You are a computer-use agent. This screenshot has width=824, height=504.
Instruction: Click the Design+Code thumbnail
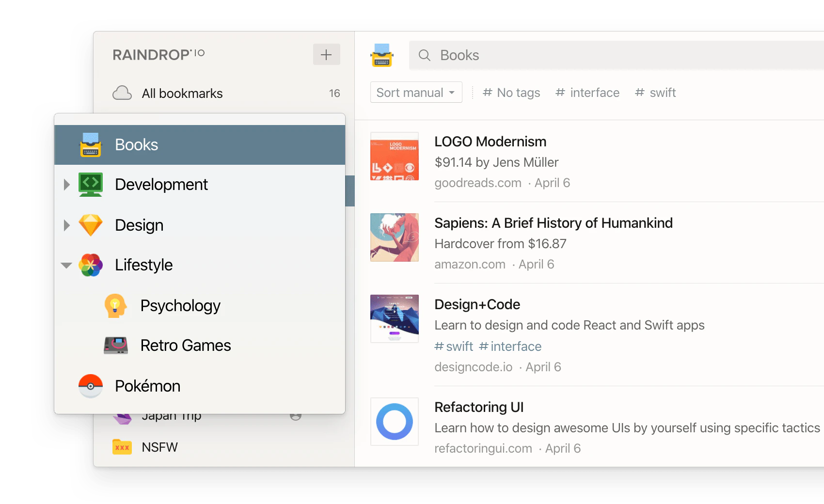tap(395, 319)
